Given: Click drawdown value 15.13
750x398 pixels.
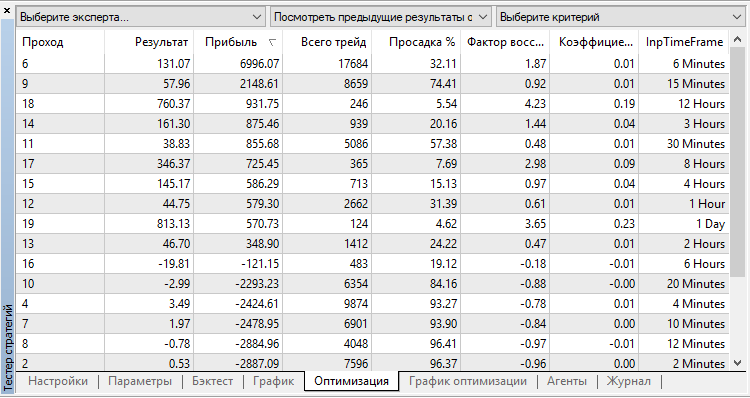Looking at the screenshot, I should [443, 184].
